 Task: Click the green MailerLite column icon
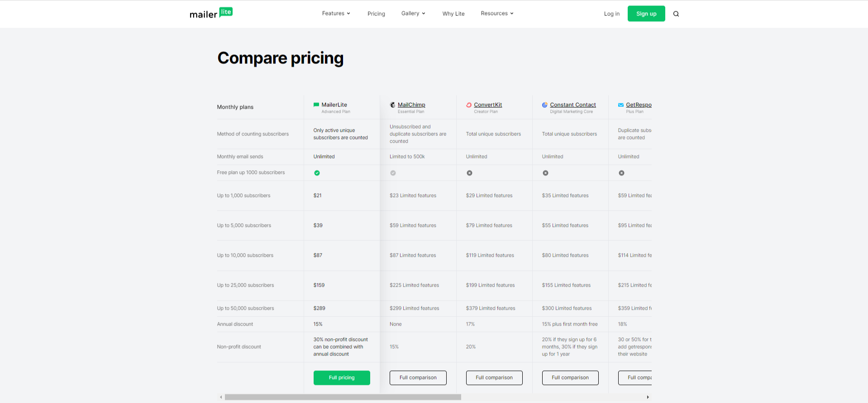(x=316, y=105)
